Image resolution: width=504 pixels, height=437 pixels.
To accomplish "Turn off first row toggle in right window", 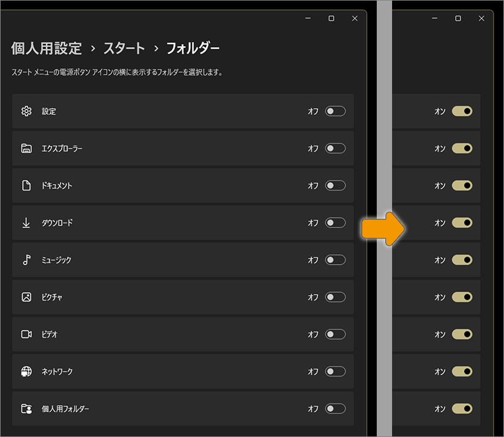I will pos(462,111).
